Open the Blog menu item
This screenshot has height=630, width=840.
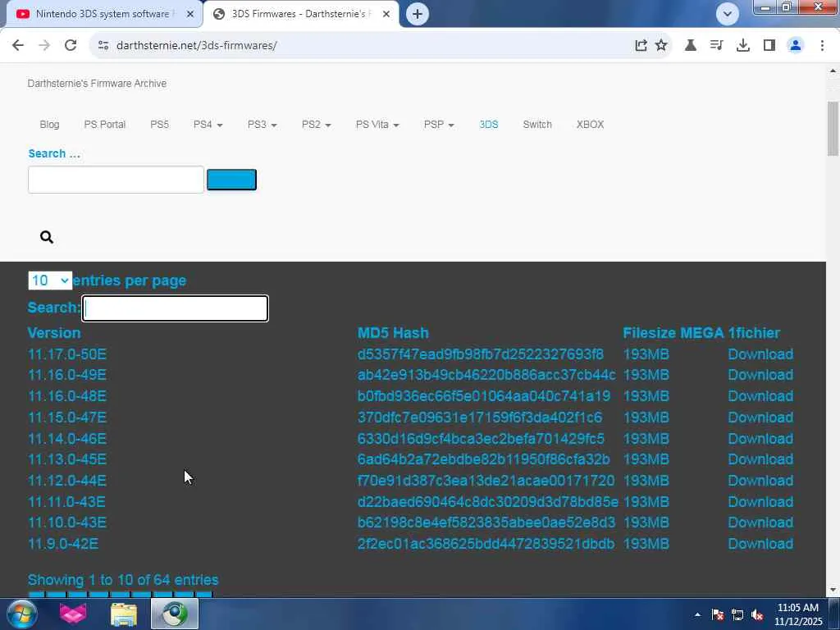[x=49, y=125]
